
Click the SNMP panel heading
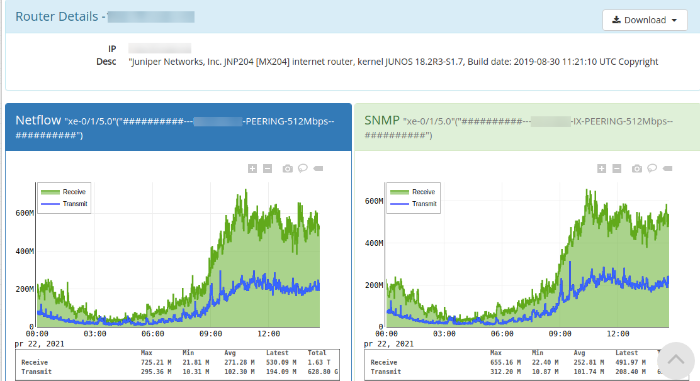[x=527, y=127]
